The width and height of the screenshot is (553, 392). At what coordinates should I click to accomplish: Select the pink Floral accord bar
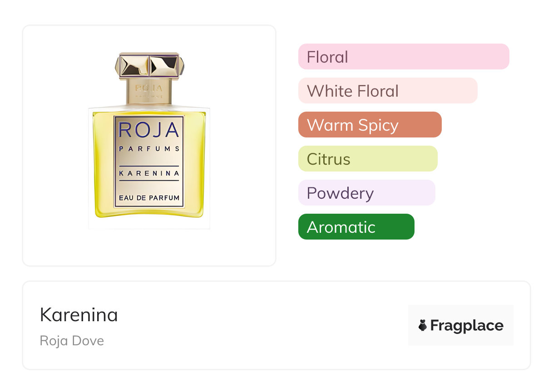coord(403,57)
